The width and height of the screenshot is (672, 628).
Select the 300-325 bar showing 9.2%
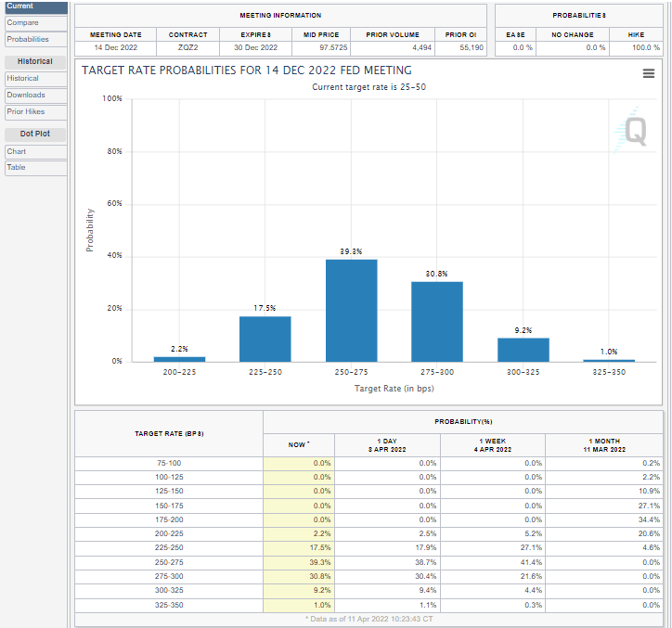click(x=523, y=350)
